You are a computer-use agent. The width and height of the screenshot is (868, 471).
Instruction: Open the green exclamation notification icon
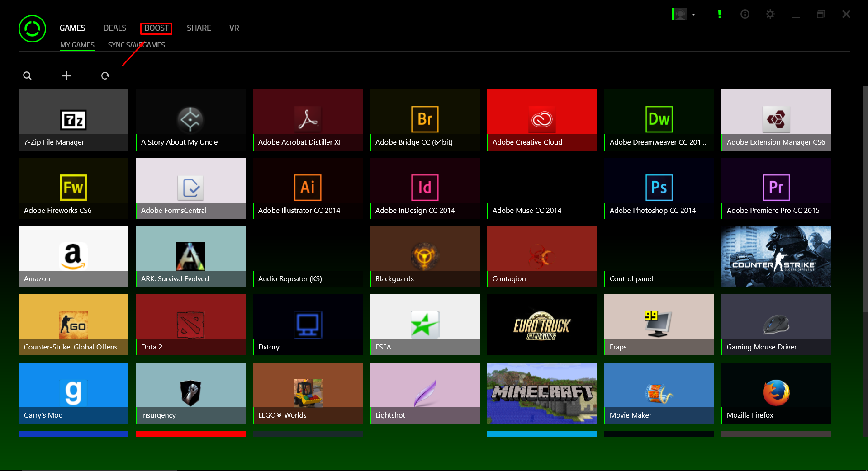[719, 14]
